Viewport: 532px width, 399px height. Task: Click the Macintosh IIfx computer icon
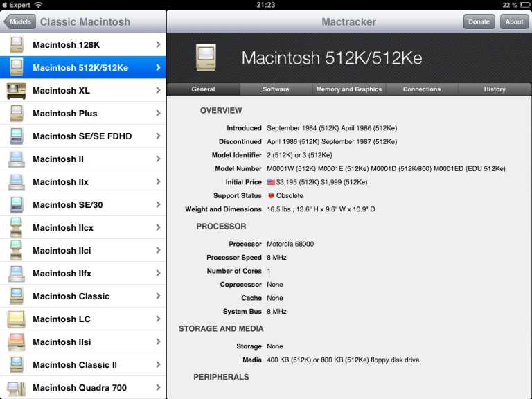coord(17,274)
